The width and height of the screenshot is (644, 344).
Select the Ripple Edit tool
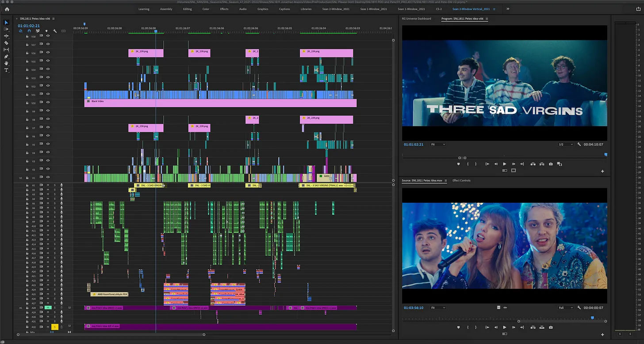pyautogui.click(x=6, y=36)
